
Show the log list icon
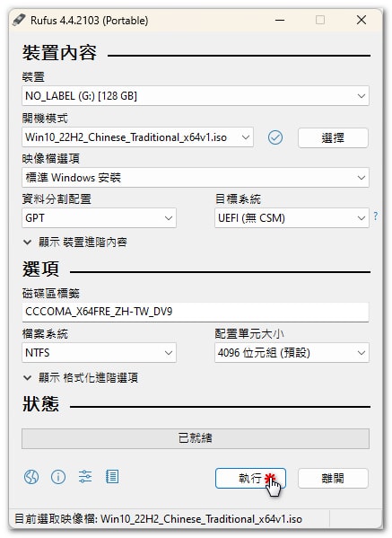tap(112, 477)
